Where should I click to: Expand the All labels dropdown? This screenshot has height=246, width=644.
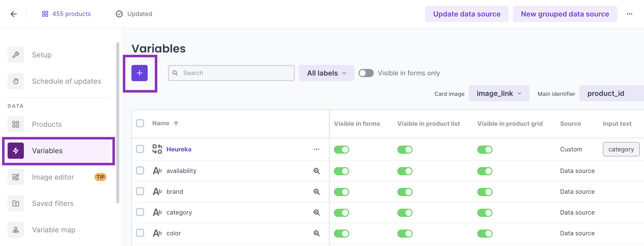tap(326, 73)
